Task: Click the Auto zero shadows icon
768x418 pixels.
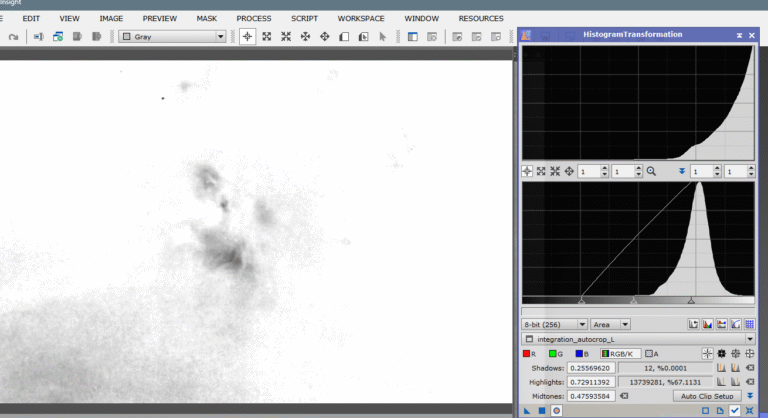Action: click(721, 368)
